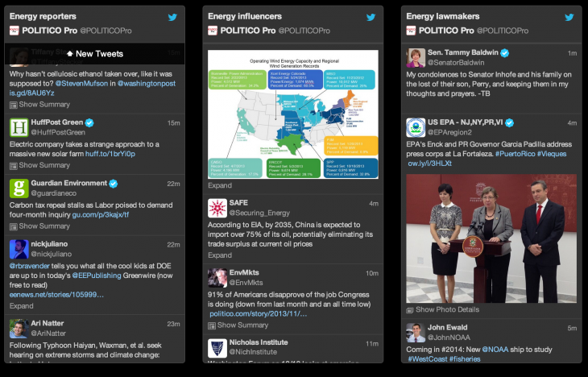Open SAFE red star avatar

click(x=217, y=208)
